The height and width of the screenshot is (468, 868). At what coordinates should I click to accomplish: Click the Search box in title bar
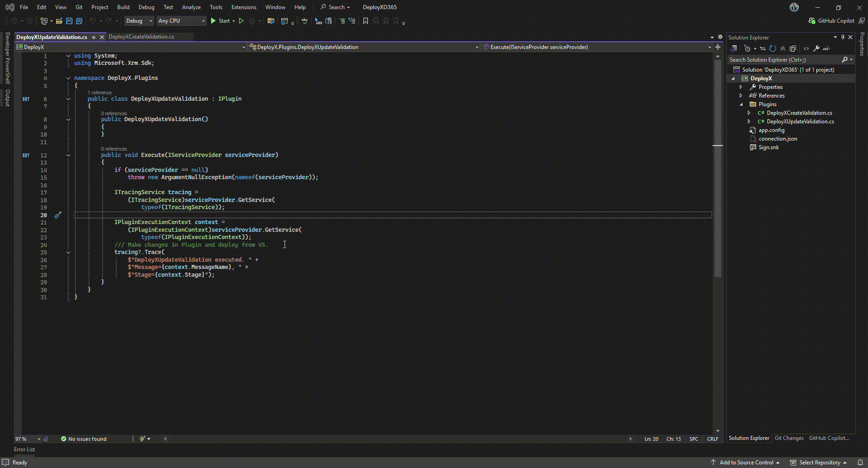pyautogui.click(x=335, y=7)
